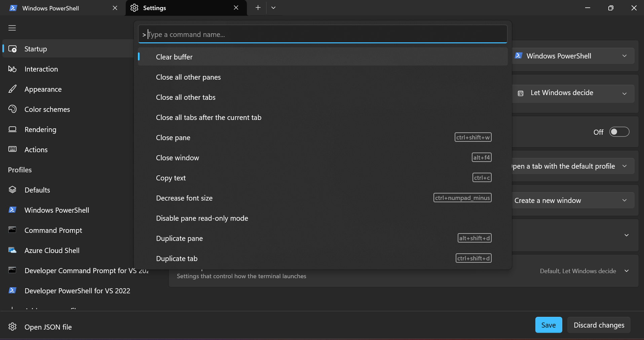Switch to the Settings tab
This screenshot has height=340, width=644.
coord(186,8)
